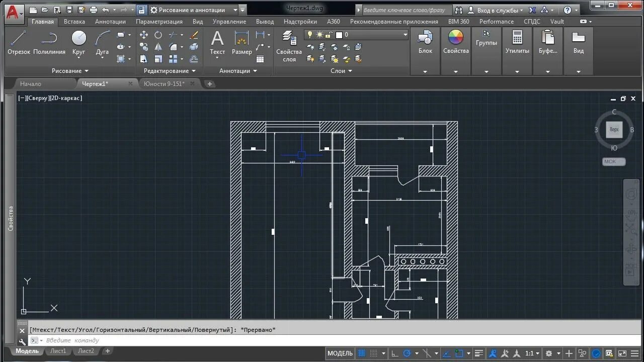
Task: Choose the Дуга arc tool
Action: 102,43
